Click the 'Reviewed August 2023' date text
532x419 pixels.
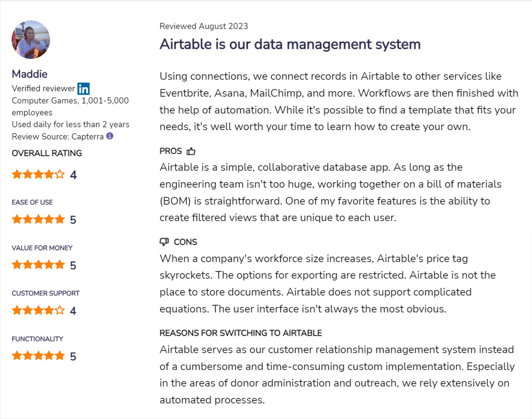pos(204,26)
